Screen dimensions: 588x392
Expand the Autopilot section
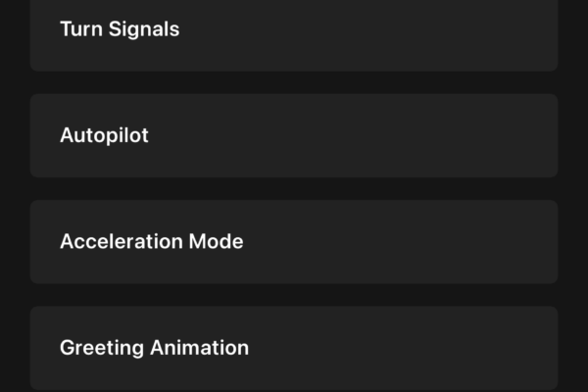point(294,135)
